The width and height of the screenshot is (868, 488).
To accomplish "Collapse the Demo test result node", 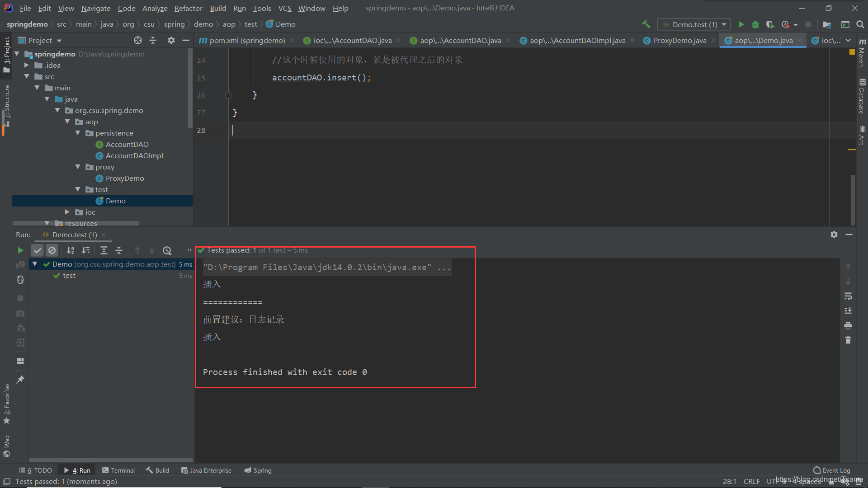I will pyautogui.click(x=35, y=264).
